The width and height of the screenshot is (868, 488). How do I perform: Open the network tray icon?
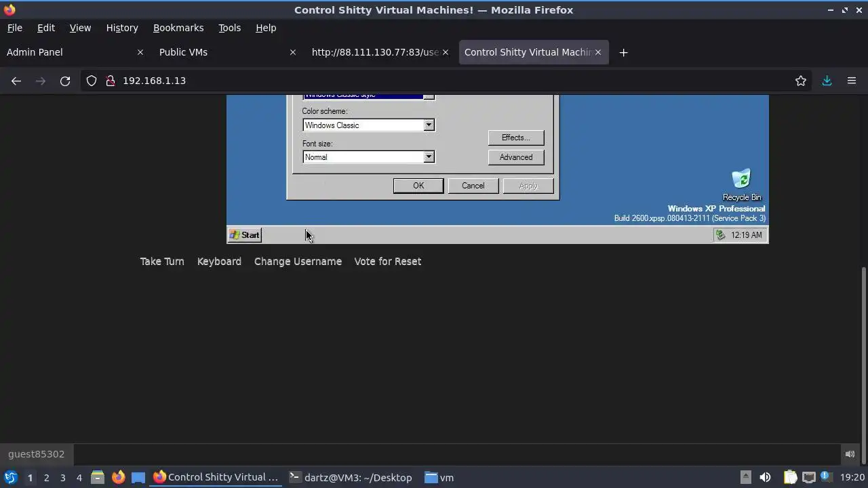pyautogui.click(x=808, y=477)
